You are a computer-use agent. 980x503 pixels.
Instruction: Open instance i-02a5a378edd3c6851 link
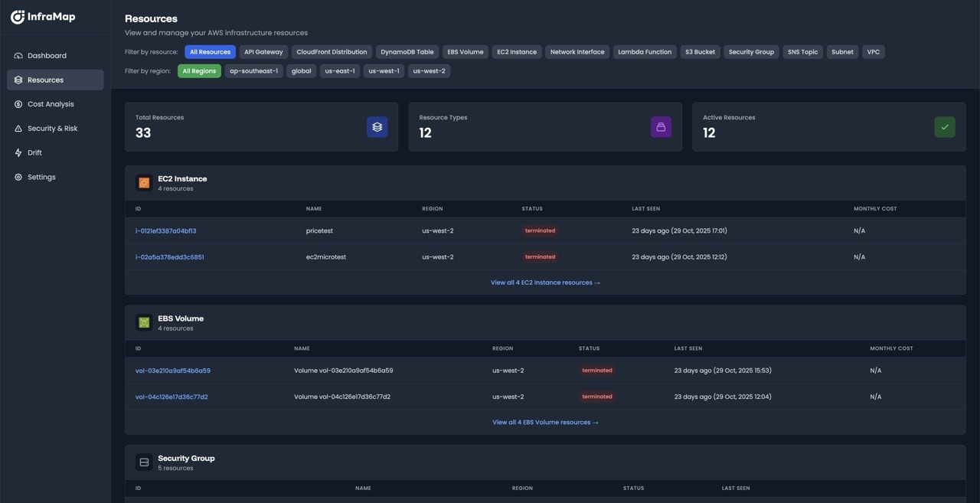pyautogui.click(x=170, y=257)
